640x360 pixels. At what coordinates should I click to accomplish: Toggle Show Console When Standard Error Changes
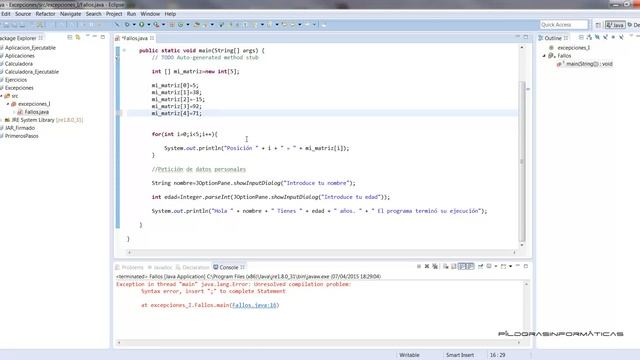pos(471,266)
